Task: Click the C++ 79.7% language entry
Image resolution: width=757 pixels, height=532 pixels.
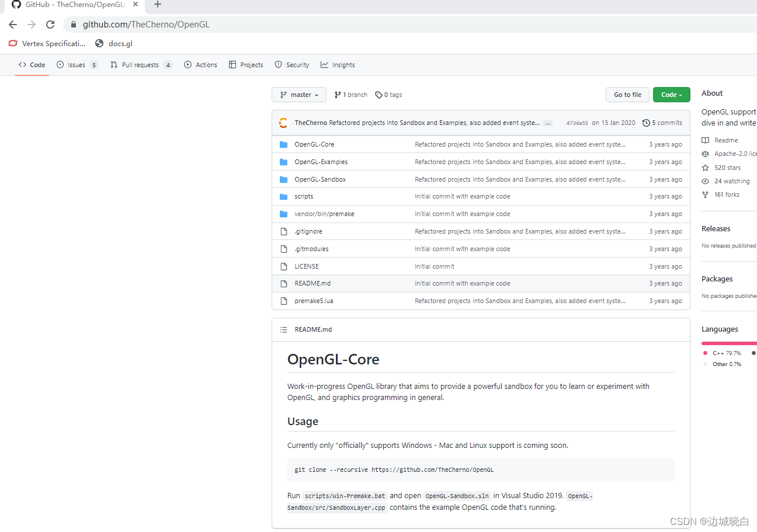Action: point(722,353)
